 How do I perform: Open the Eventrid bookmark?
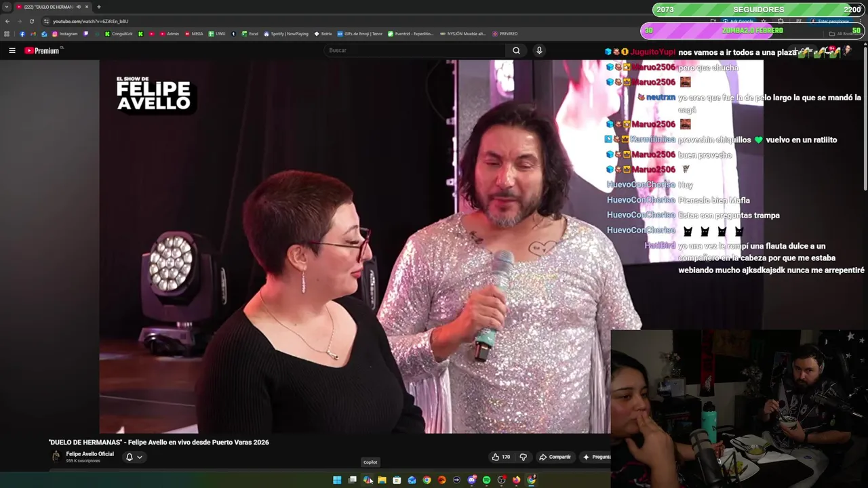[410, 34]
